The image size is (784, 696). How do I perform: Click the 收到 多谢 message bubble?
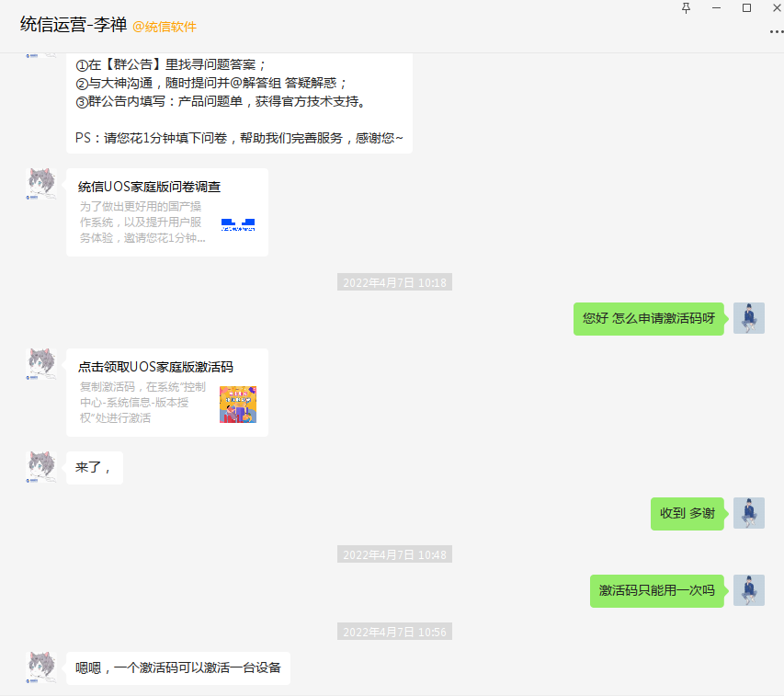[x=687, y=514]
